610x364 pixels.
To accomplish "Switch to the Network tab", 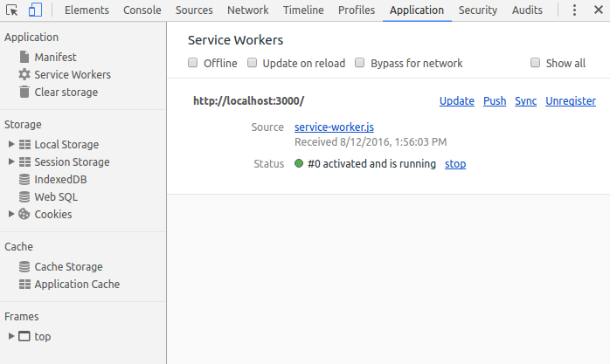I will (x=247, y=10).
